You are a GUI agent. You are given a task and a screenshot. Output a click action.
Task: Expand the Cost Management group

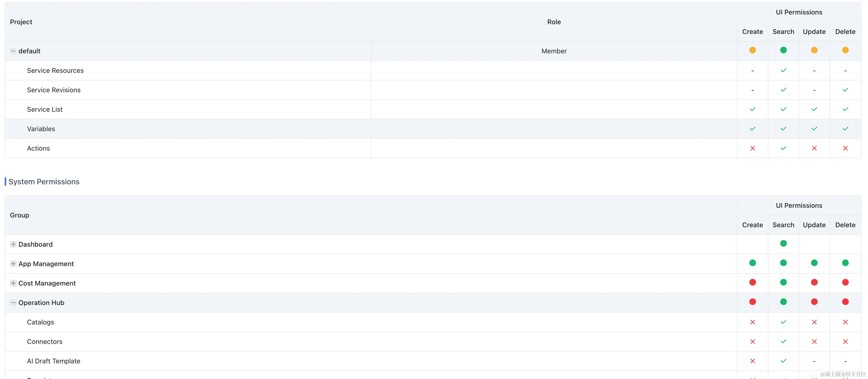pyautogui.click(x=13, y=283)
